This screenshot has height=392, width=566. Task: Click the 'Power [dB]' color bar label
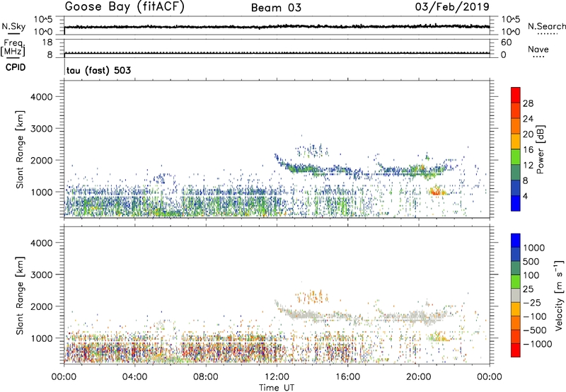click(541, 149)
